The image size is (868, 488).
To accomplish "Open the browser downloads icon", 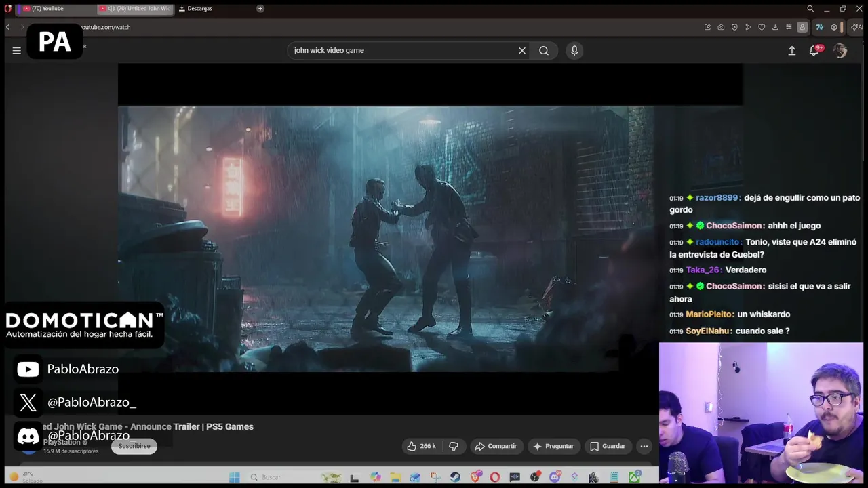I will coord(775,27).
